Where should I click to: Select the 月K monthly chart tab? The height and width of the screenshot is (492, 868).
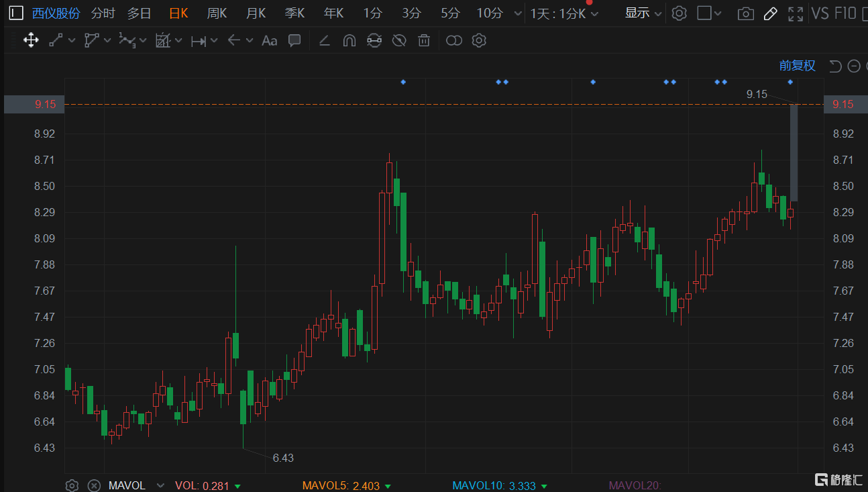point(256,13)
